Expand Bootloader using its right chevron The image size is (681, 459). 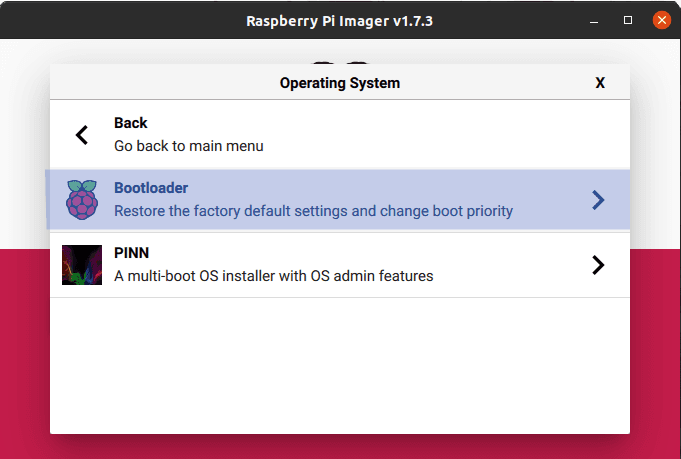coord(598,200)
